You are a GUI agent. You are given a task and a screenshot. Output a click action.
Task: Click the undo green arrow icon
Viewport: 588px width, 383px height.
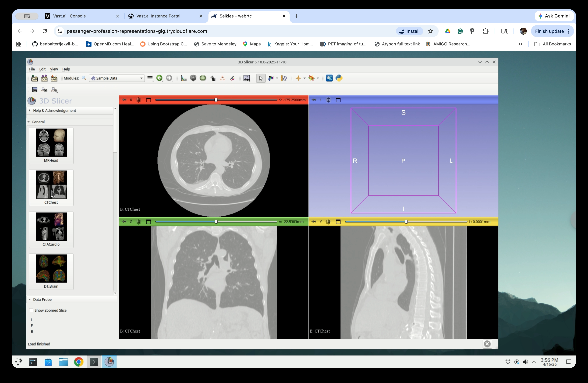tap(160, 78)
